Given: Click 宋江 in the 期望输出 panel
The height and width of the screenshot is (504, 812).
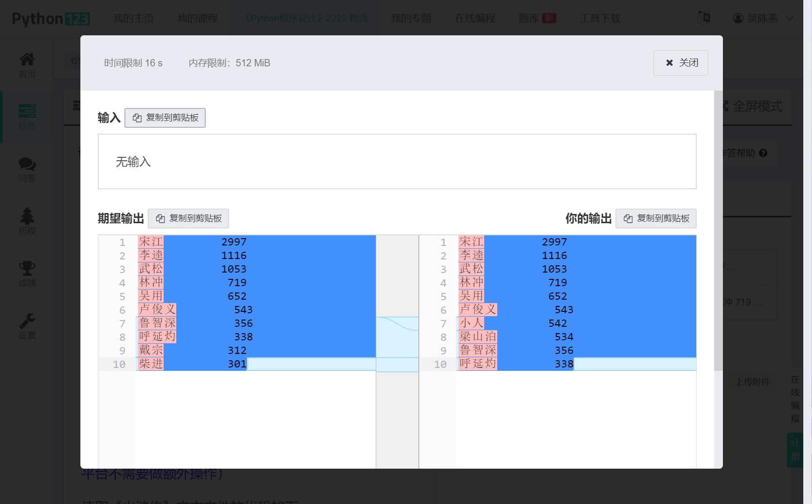Looking at the screenshot, I should point(151,242).
